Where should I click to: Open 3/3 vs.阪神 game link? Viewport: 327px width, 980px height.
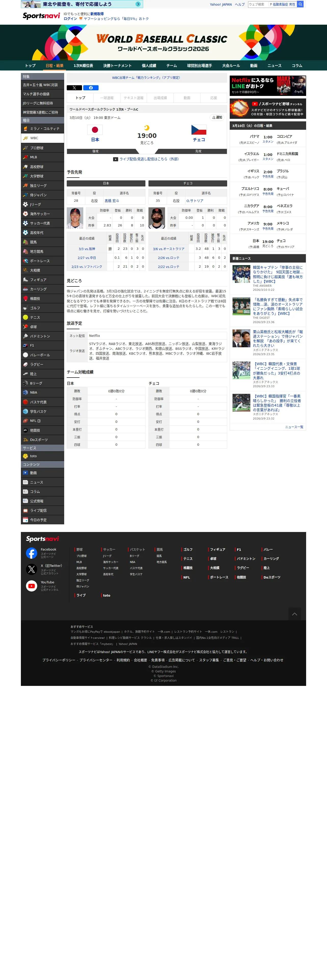tap(87, 249)
